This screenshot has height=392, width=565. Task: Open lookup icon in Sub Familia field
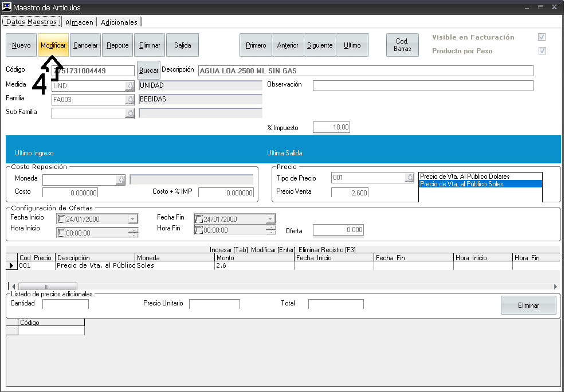tap(130, 113)
